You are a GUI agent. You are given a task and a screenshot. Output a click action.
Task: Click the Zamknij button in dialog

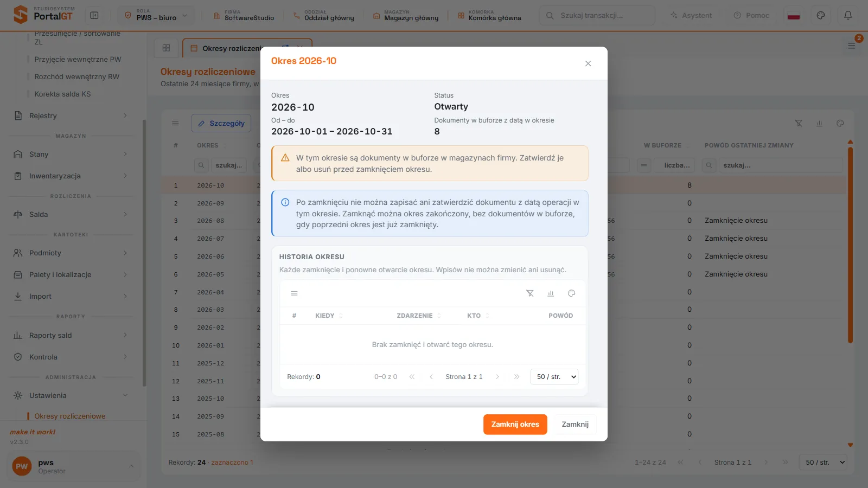(x=575, y=425)
